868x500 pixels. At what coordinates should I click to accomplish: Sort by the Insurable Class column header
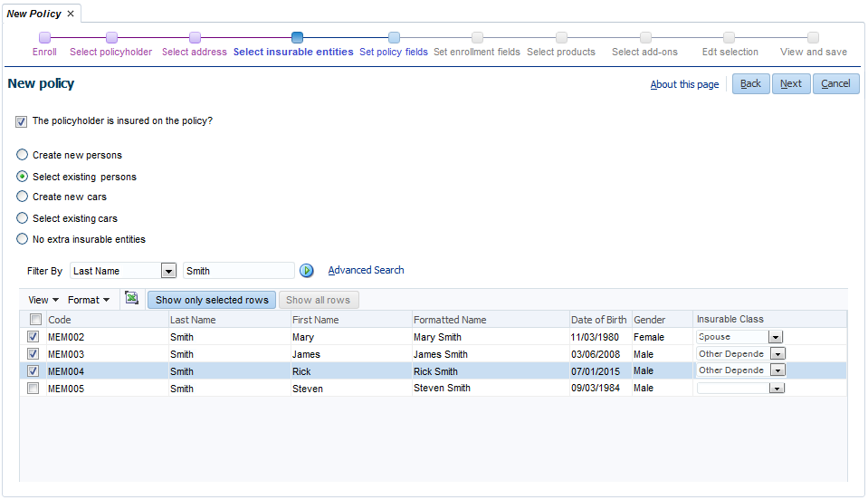730,320
